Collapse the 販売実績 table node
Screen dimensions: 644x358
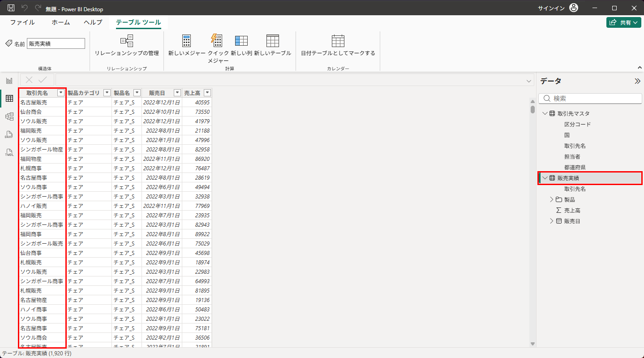pos(545,178)
